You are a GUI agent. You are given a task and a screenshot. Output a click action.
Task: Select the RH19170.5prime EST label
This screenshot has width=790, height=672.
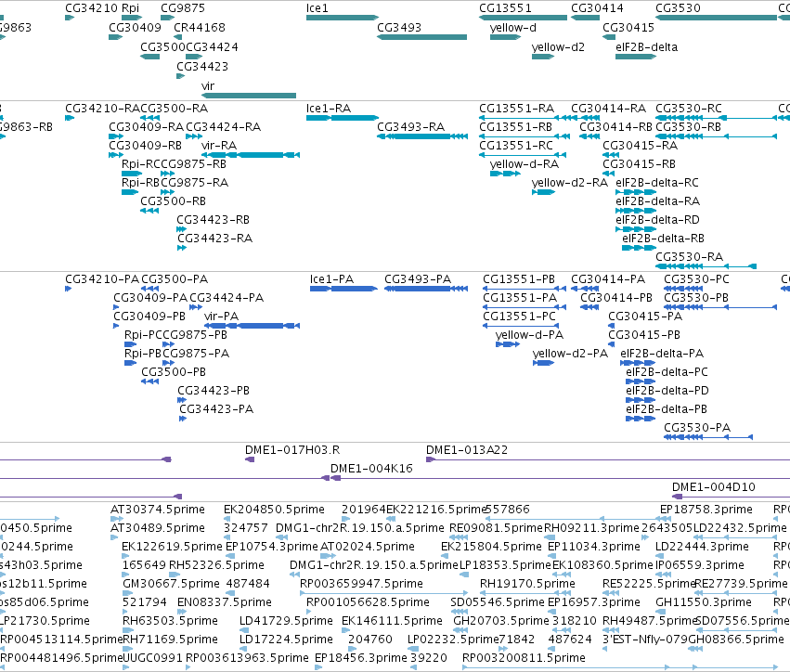(x=527, y=584)
